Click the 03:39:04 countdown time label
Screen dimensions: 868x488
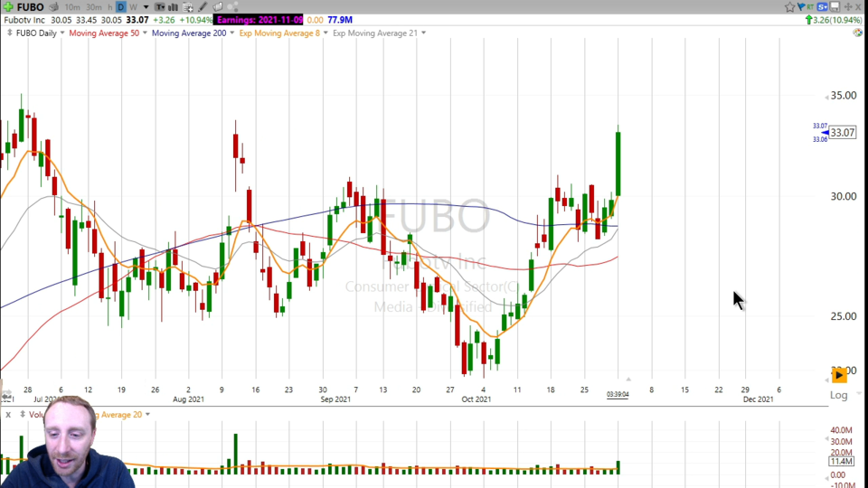(x=618, y=395)
